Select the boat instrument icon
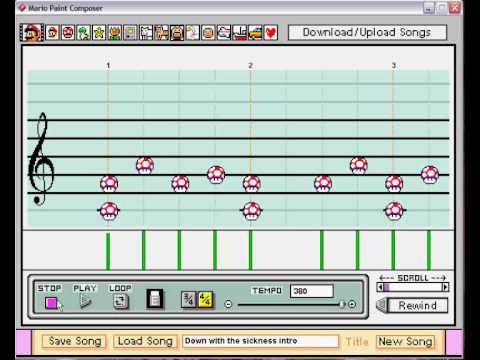The height and width of the screenshot is (360, 480). [239, 33]
